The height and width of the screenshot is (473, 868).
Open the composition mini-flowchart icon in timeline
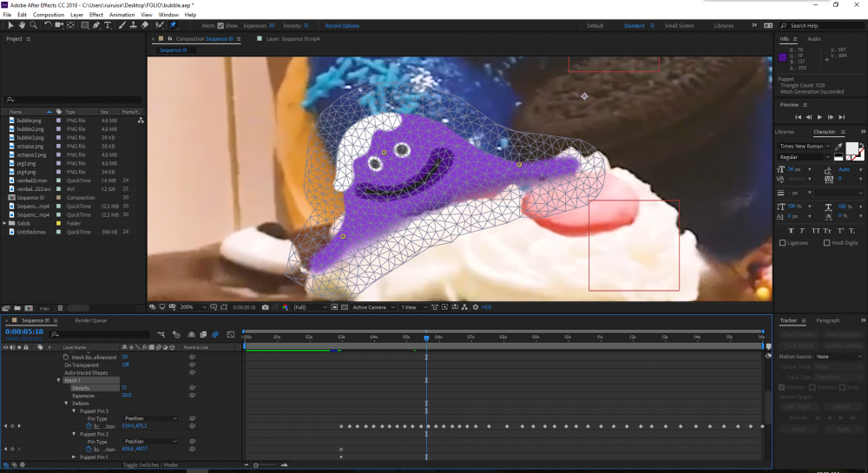161,334
